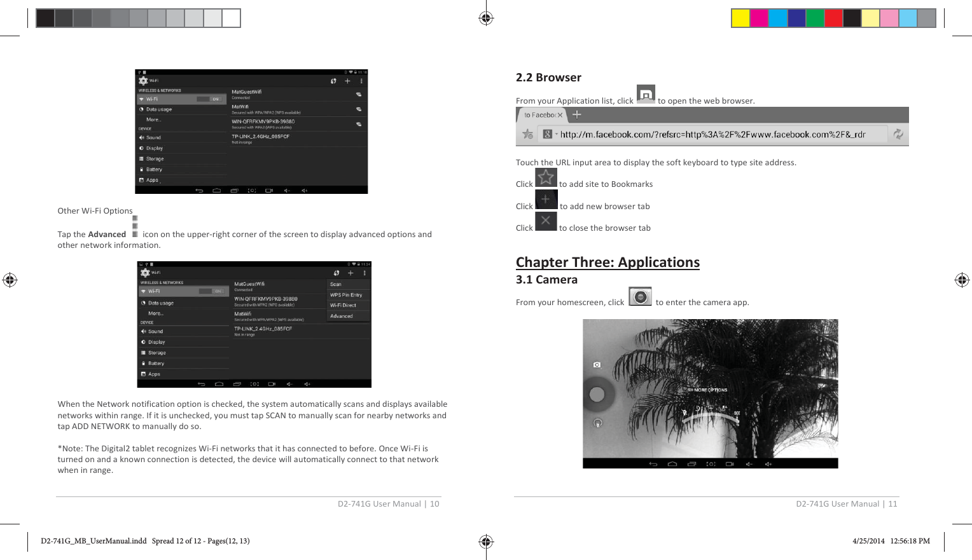Click the plus icon next to the Facebook tab
972x560 pixels.
[x=577, y=115]
